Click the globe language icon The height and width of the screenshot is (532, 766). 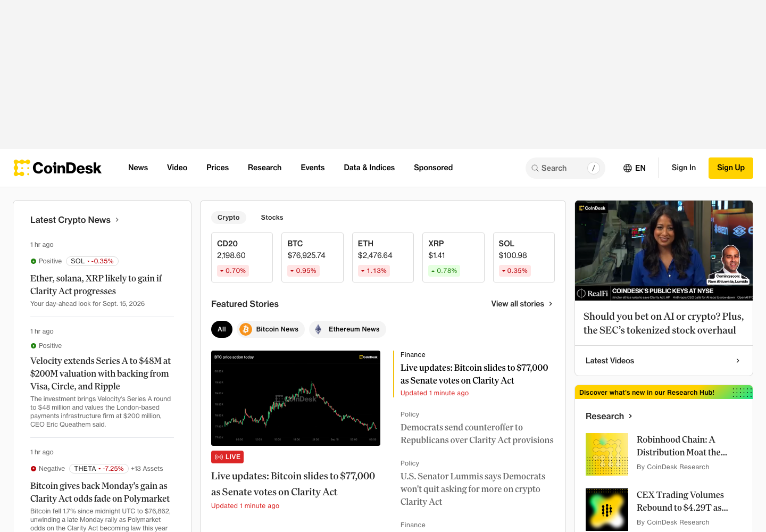coord(628,168)
